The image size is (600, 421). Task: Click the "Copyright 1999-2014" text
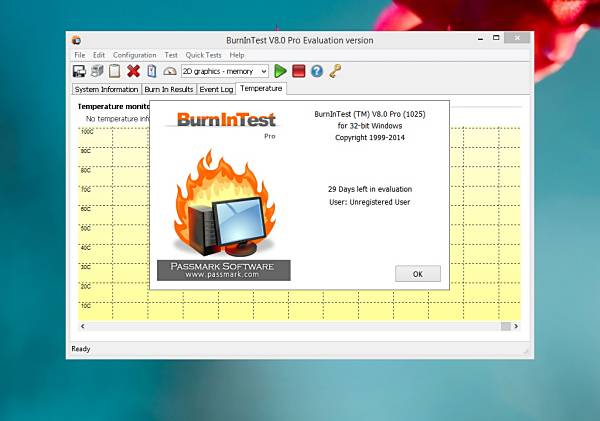pos(370,137)
